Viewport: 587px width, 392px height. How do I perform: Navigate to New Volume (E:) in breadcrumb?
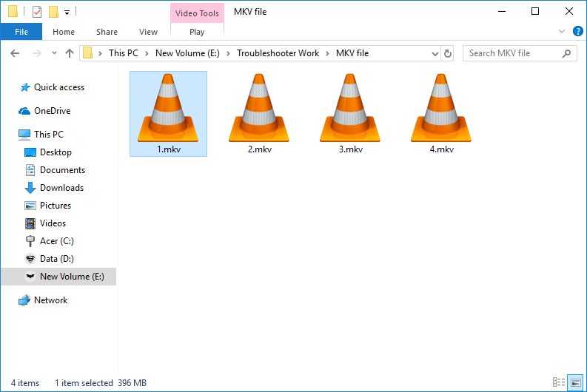click(x=187, y=53)
